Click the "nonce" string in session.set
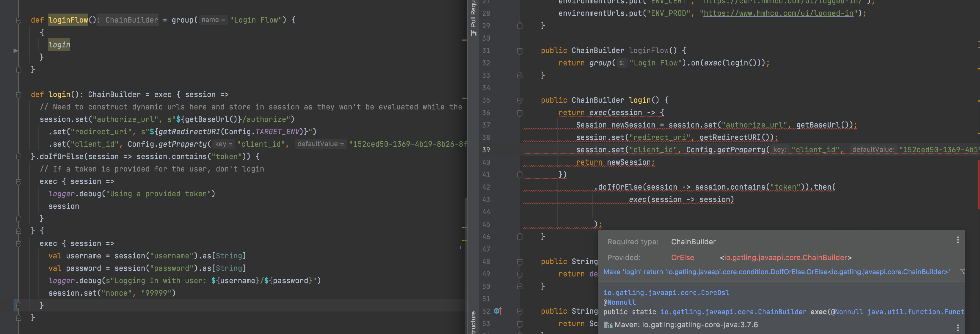 pos(117,293)
